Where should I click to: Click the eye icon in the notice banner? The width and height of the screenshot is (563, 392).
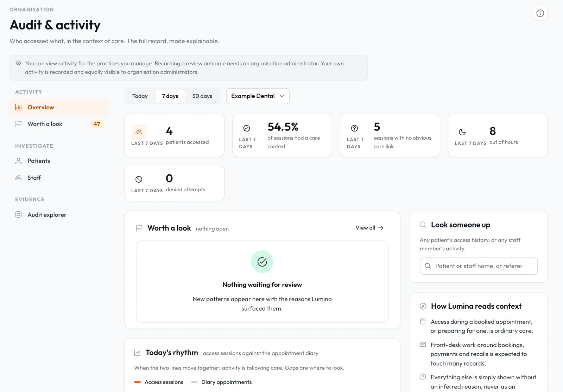coord(19,63)
